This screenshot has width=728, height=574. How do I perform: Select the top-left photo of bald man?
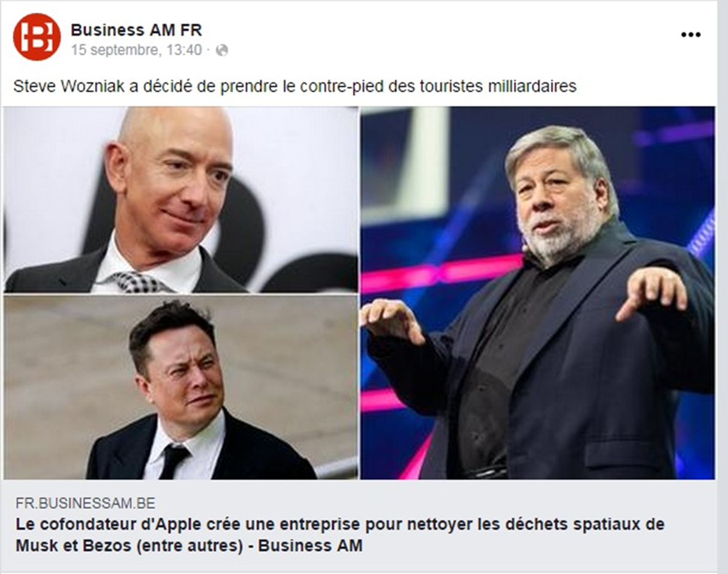(x=181, y=200)
